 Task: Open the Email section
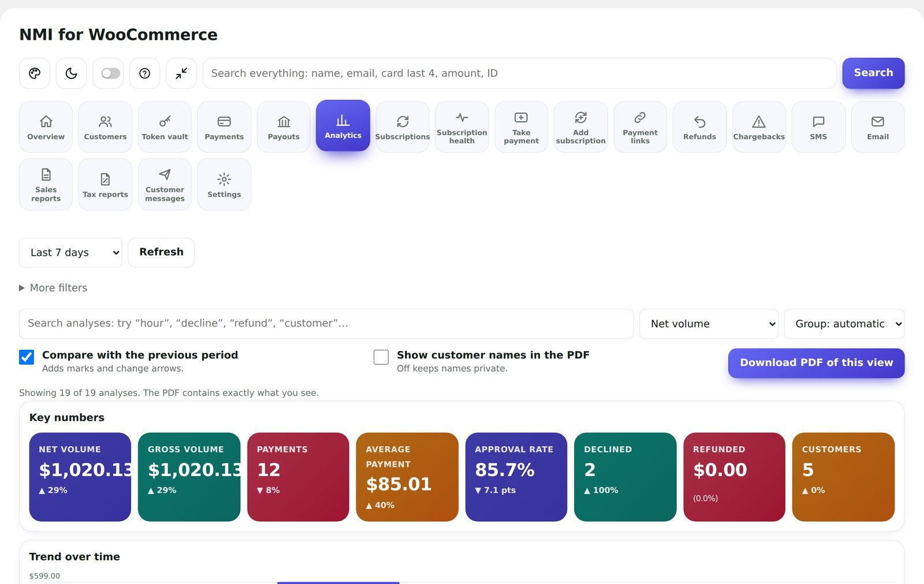pyautogui.click(x=878, y=127)
